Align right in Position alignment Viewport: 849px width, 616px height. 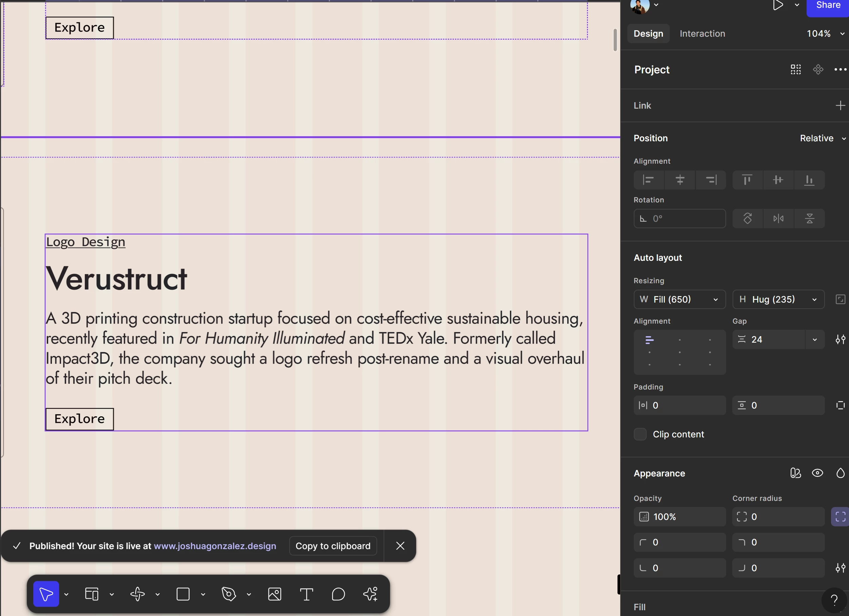pyautogui.click(x=711, y=180)
